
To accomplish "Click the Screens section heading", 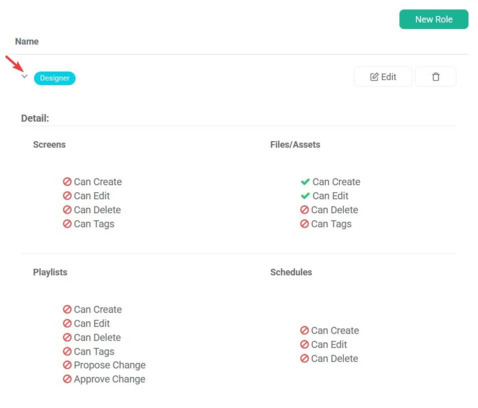I will point(49,145).
